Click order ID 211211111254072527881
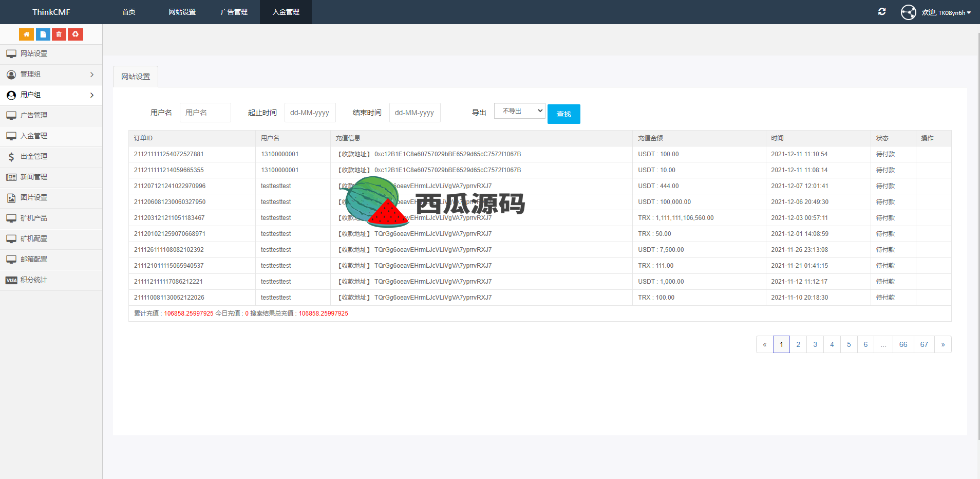Screen dimensions: 980x479 click(x=169, y=154)
